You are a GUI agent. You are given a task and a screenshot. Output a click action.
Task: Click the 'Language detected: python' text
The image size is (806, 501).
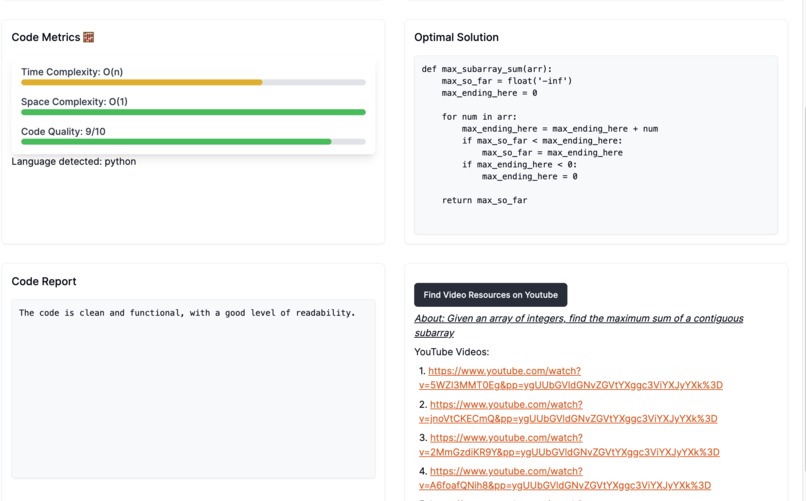click(74, 161)
